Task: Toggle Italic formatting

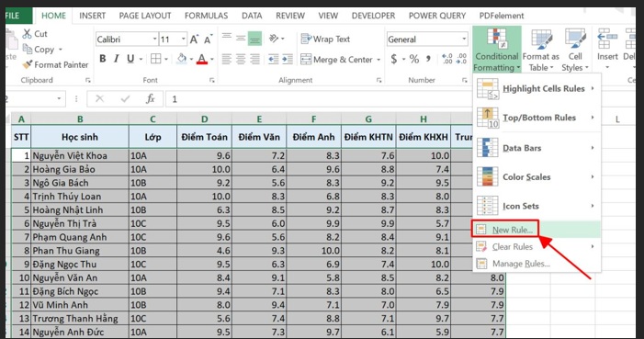Action: point(117,59)
